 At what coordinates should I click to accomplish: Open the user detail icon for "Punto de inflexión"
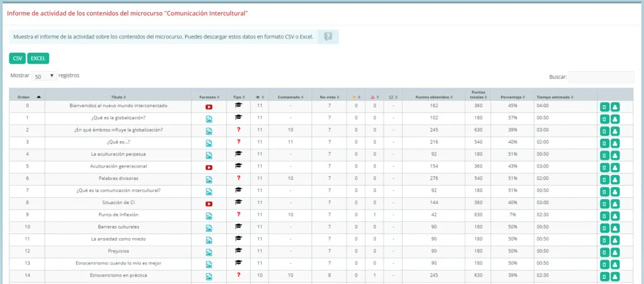(x=615, y=216)
